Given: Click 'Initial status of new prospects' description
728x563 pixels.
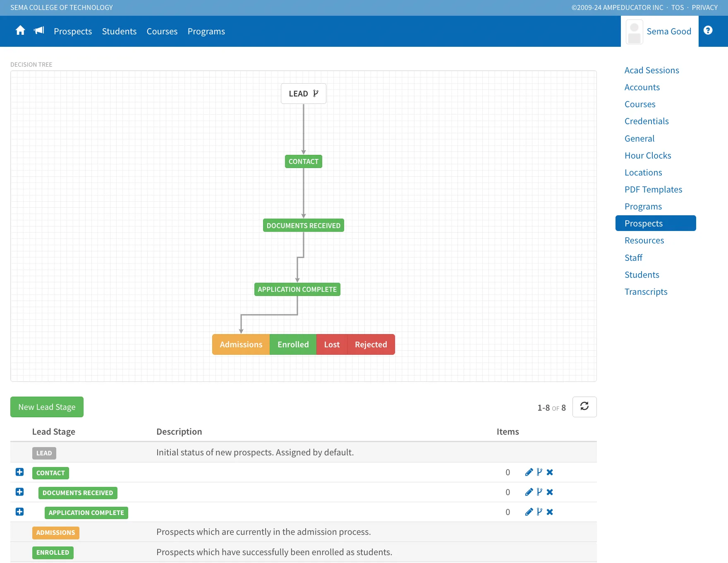Looking at the screenshot, I should pyautogui.click(x=255, y=452).
